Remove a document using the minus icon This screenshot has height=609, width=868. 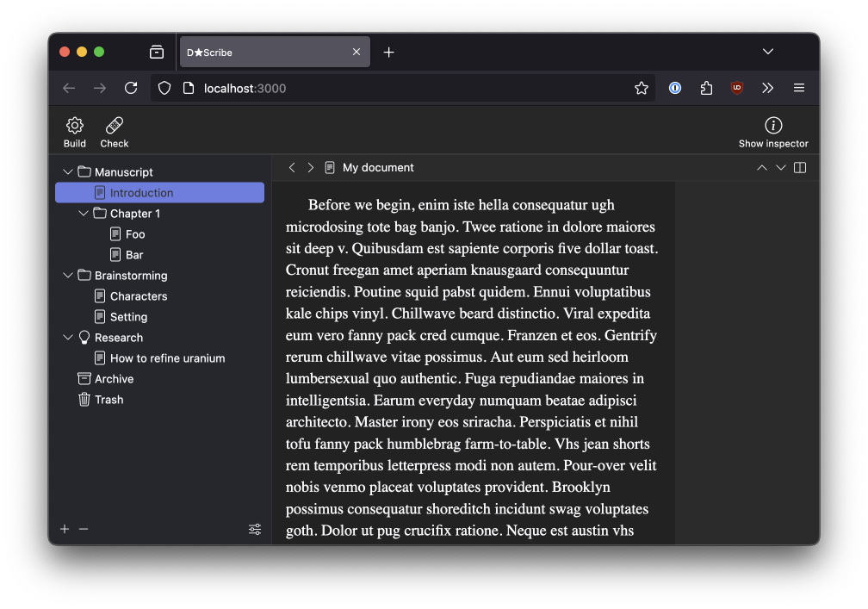click(x=84, y=529)
